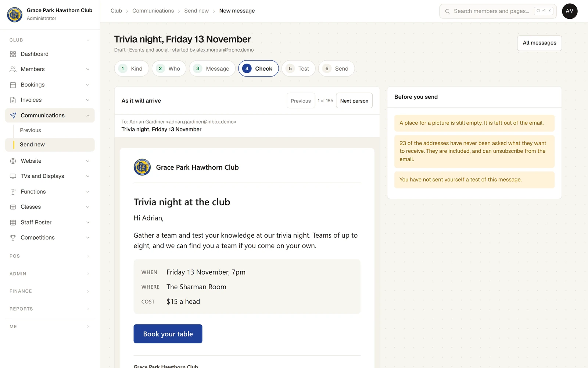588x368 pixels.
Task: Click the Communications paper-plane icon
Action: (13, 116)
